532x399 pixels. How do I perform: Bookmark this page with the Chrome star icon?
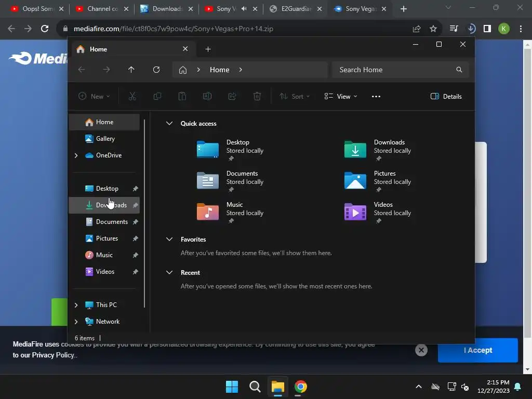pos(433,29)
